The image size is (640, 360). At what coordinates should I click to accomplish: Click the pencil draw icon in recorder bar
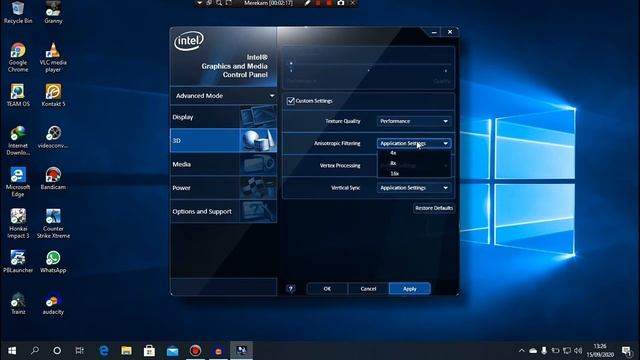click(307, 3)
